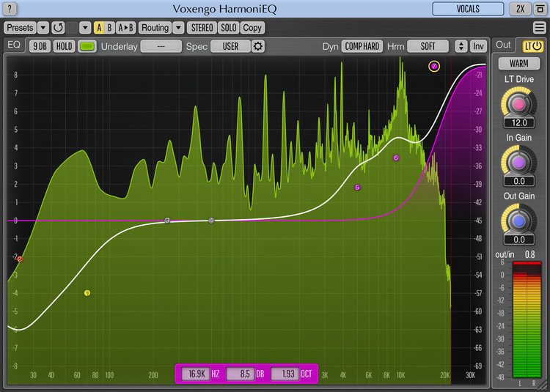The image size is (550, 392).
Task: Select EQ band point 4 (gray)
Action: point(211,221)
